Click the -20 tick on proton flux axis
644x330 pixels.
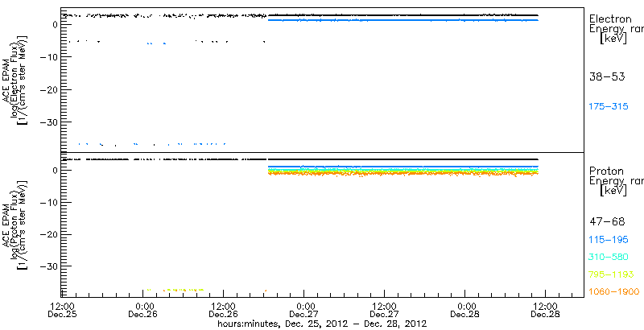48,234
